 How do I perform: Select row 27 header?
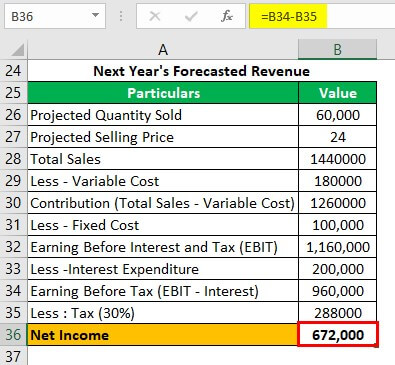tap(13, 137)
